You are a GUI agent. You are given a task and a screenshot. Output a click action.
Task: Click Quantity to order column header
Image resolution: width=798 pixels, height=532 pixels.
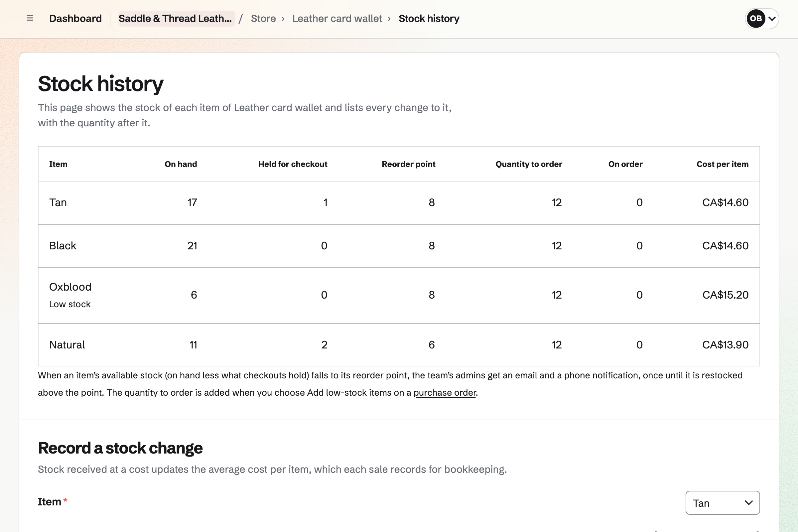tap(529, 164)
